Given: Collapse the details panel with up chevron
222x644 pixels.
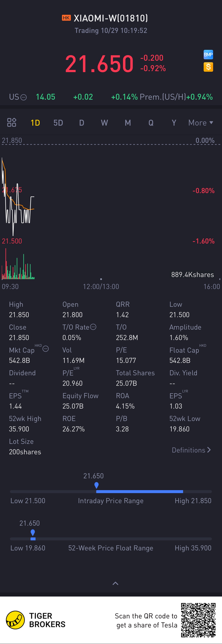Looking at the screenshot, I should pos(115,584).
